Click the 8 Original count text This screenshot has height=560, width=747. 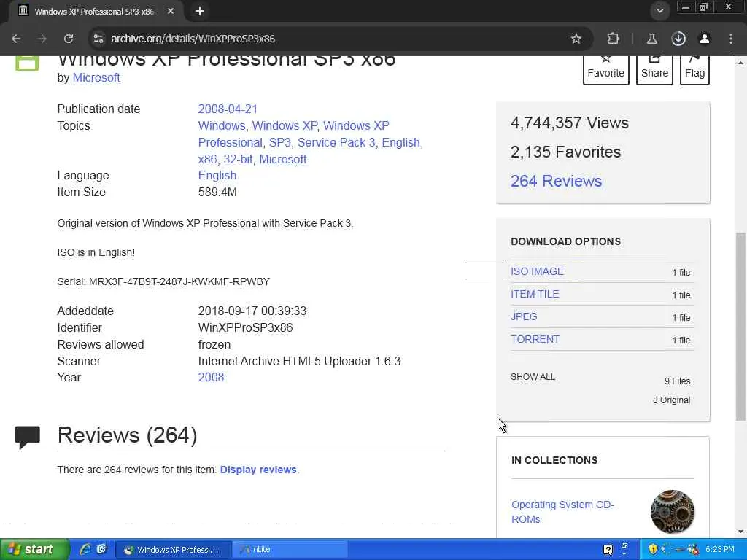click(x=672, y=400)
